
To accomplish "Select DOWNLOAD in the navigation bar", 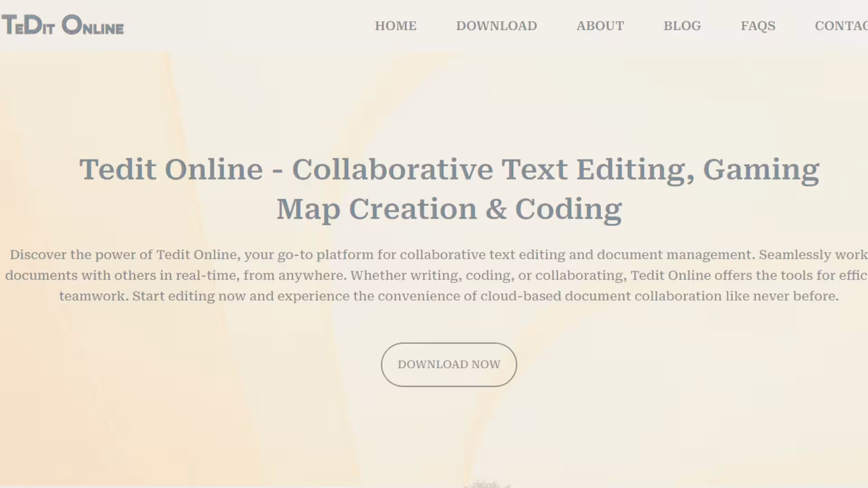I will [496, 26].
